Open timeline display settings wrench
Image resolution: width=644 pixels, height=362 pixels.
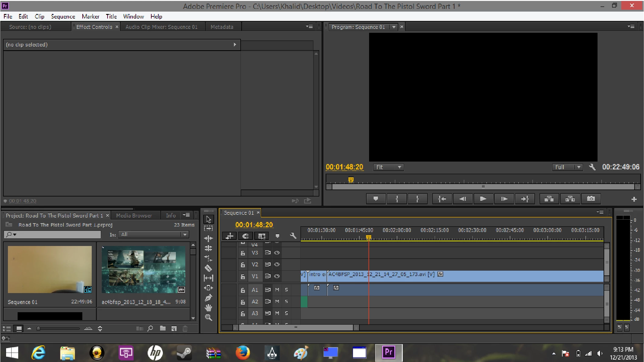pos(293,236)
